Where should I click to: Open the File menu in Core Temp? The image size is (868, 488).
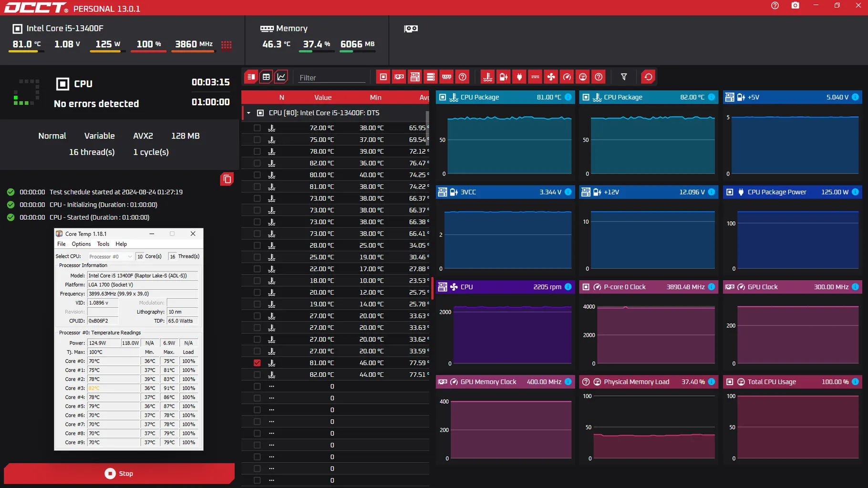coord(62,244)
